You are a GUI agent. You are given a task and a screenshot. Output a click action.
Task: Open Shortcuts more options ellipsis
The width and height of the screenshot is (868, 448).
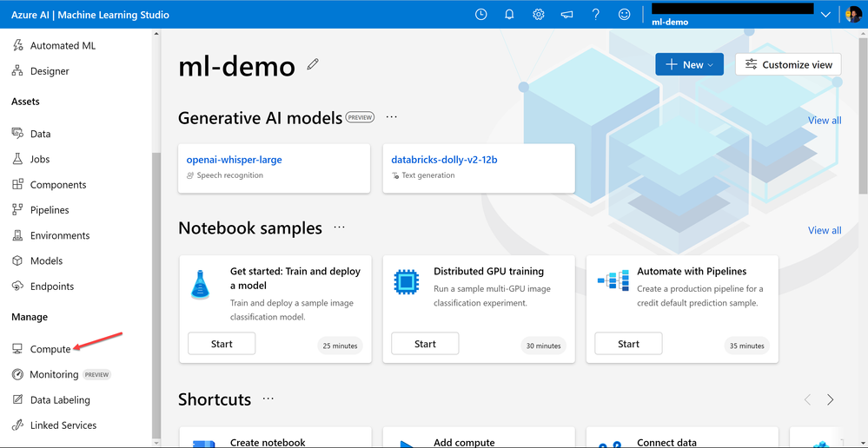(x=268, y=399)
